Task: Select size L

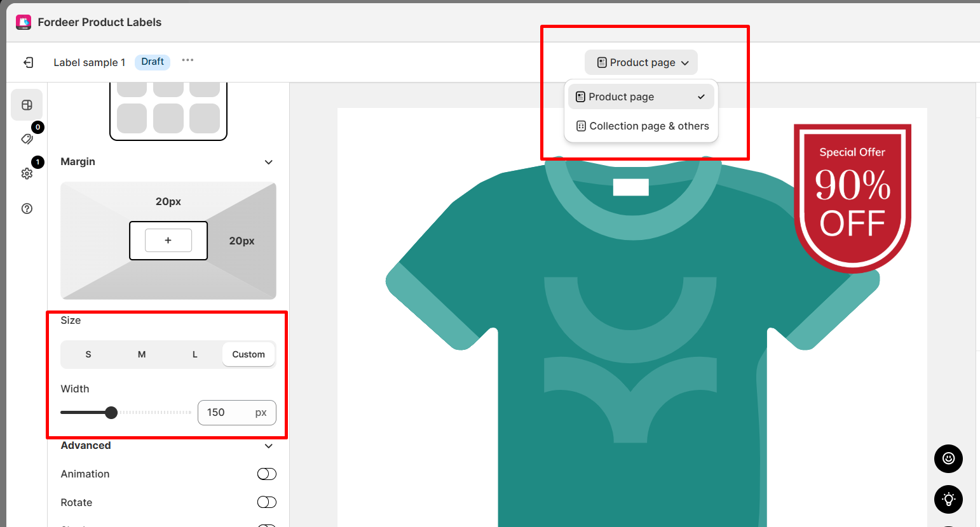Action: coord(195,354)
